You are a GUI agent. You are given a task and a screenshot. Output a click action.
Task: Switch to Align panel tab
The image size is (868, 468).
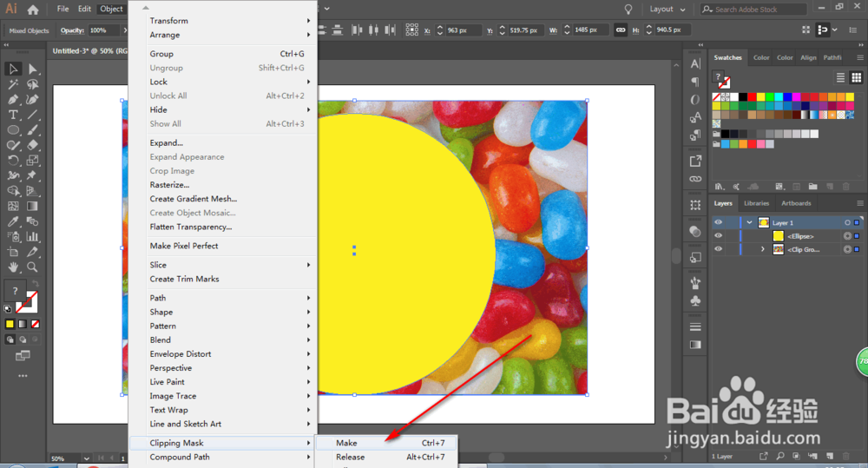[x=808, y=57]
